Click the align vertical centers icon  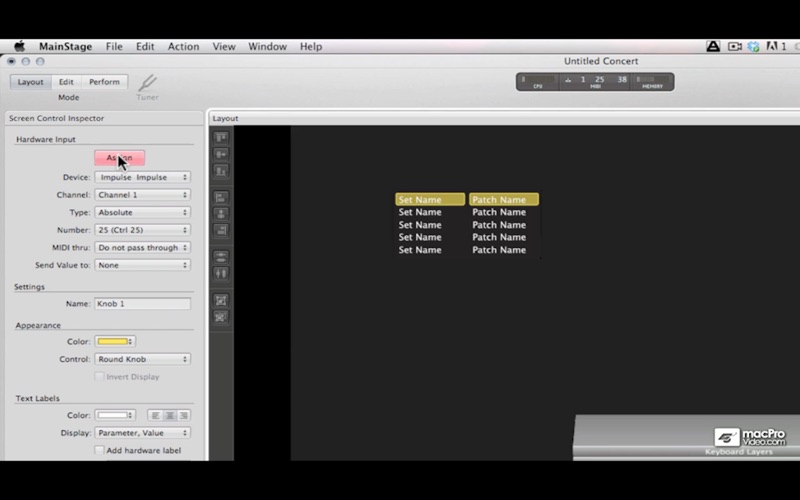(221, 154)
